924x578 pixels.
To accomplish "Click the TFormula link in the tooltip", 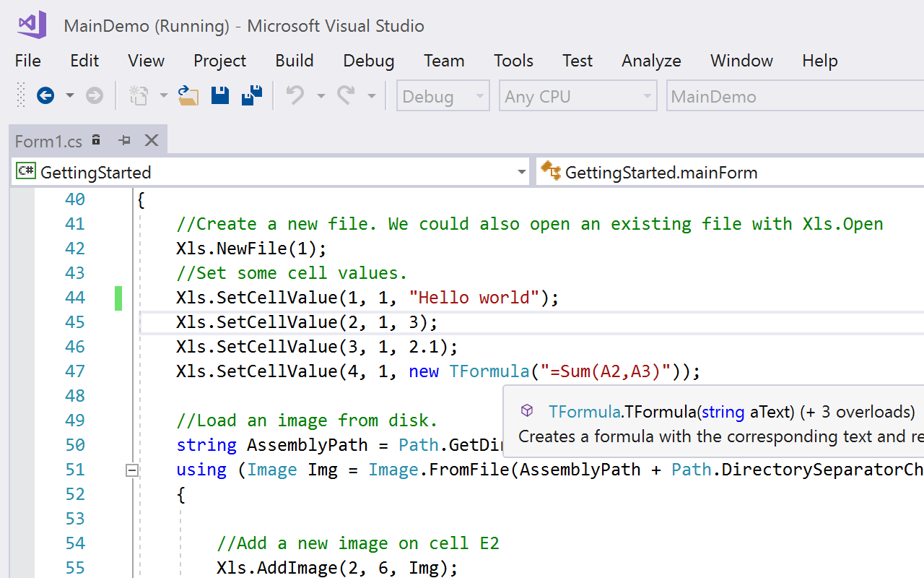I will pos(585,412).
